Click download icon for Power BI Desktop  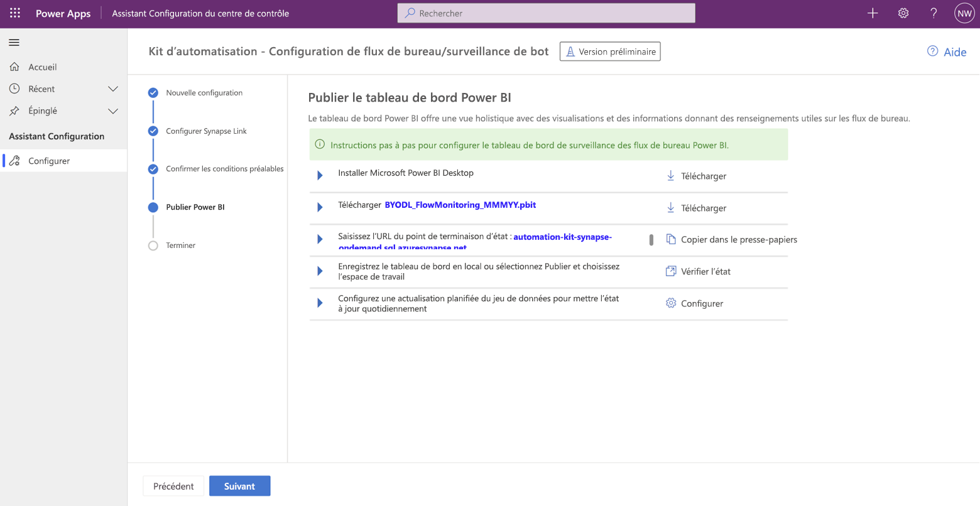pos(671,176)
